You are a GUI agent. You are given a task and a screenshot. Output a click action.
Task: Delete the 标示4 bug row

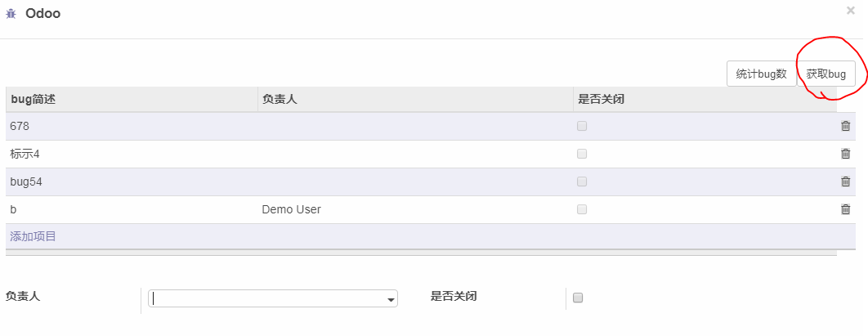(845, 154)
